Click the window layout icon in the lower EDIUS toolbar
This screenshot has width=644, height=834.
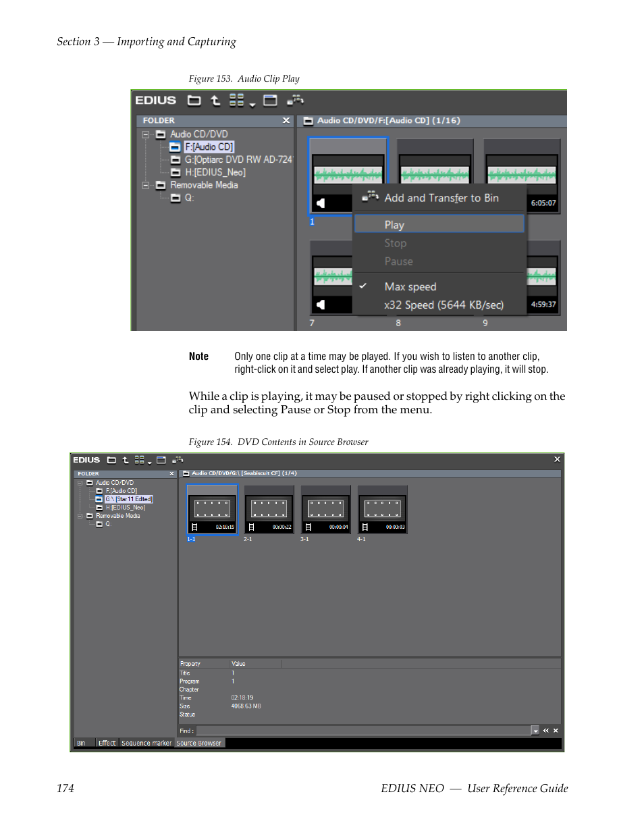[161, 461]
